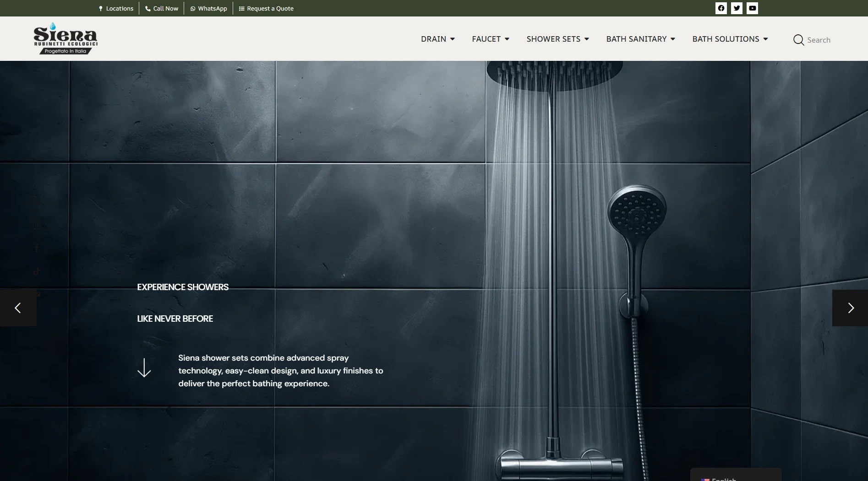Viewport: 868px width, 481px height.
Task: Open the WhatsApp contact link
Action: 208,8
